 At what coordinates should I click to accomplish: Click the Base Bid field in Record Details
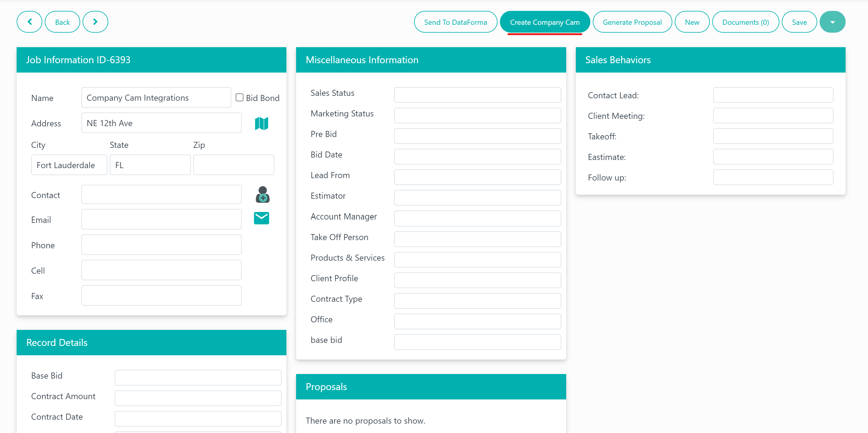(x=198, y=377)
